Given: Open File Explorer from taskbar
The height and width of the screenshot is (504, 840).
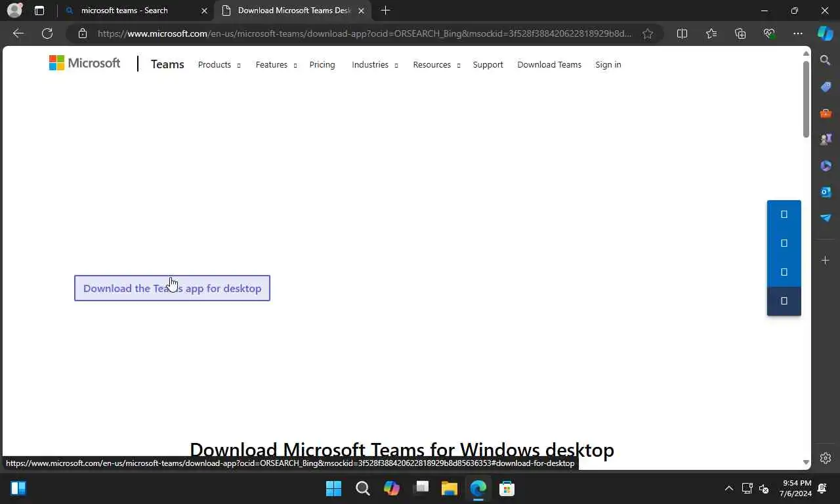Looking at the screenshot, I should coord(449,488).
